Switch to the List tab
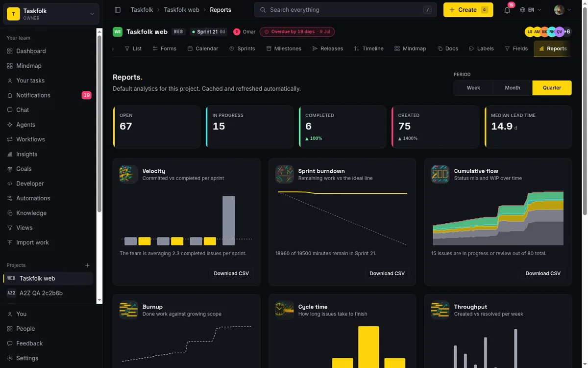 (x=133, y=49)
